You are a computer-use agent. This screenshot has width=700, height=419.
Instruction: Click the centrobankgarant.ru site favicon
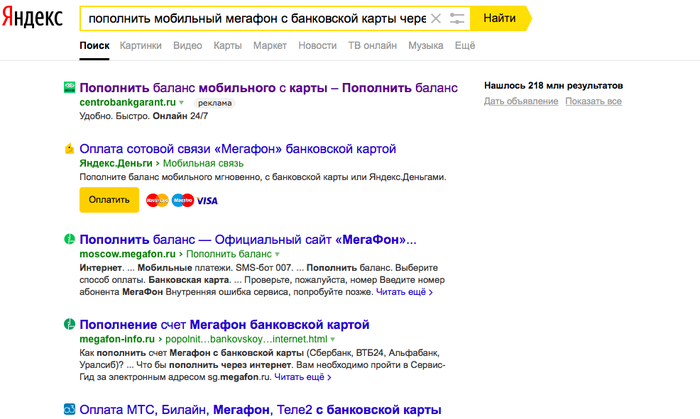coord(69,87)
